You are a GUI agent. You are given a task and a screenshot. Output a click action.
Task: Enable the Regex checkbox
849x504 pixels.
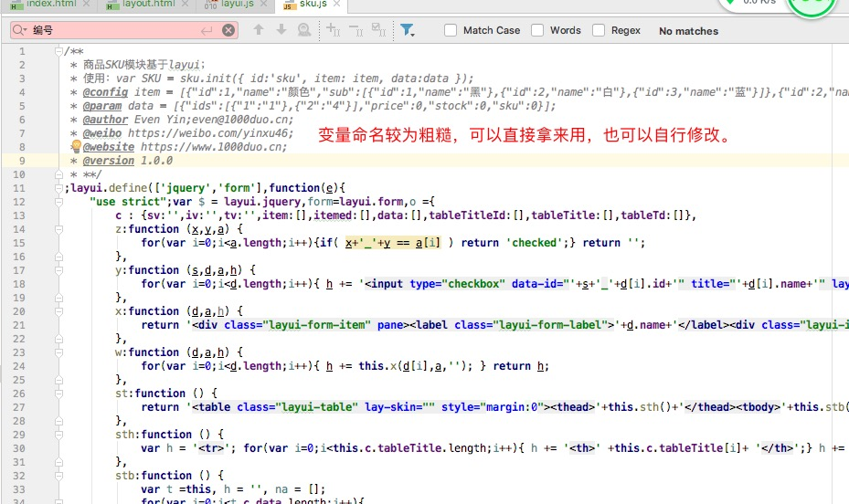(599, 30)
